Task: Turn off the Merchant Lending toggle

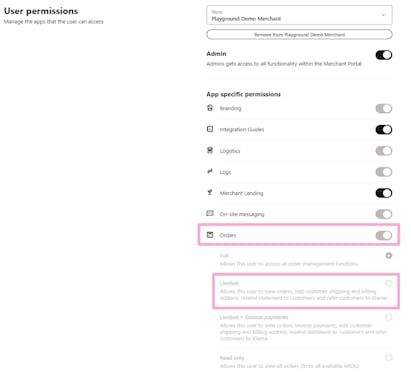Action: (x=384, y=193)
